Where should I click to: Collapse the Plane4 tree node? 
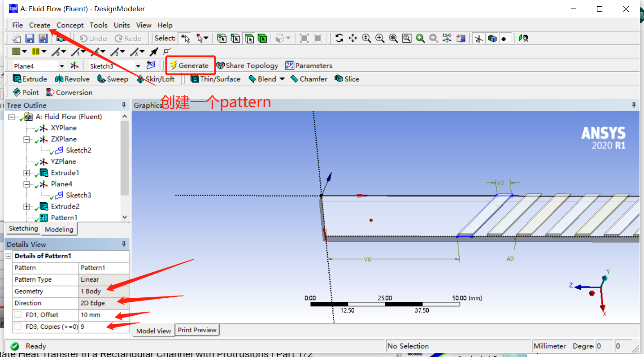pos(26,184)
